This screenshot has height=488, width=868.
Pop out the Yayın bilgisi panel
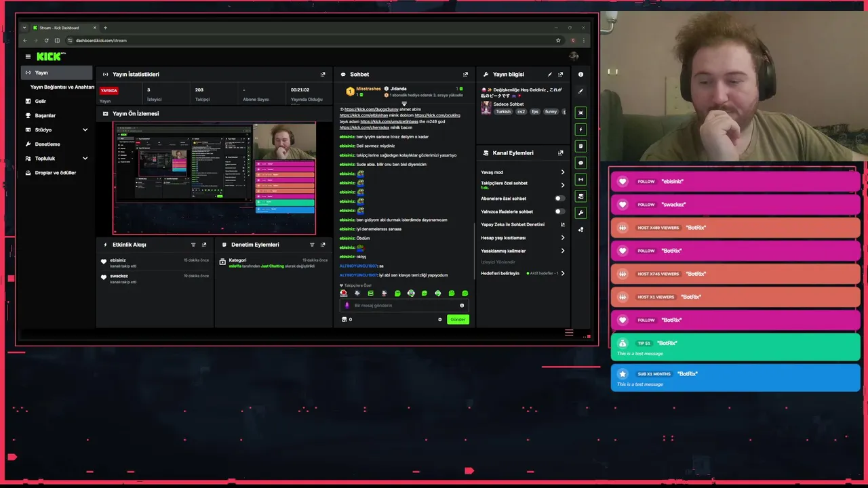click(x=560, y=75)
